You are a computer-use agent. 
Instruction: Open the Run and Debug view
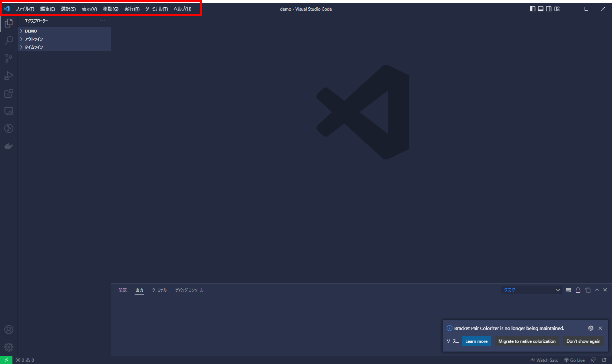(x=8, y=76)
